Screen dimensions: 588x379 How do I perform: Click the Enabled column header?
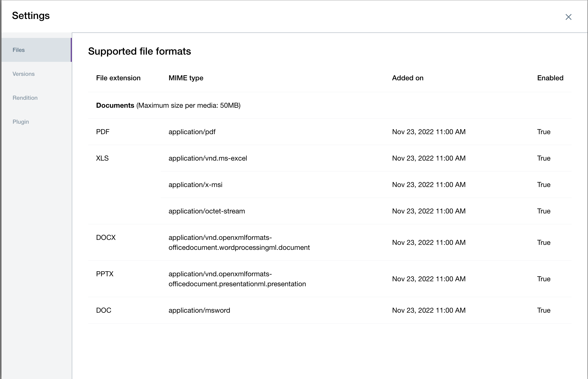click(x=550, y=78)
